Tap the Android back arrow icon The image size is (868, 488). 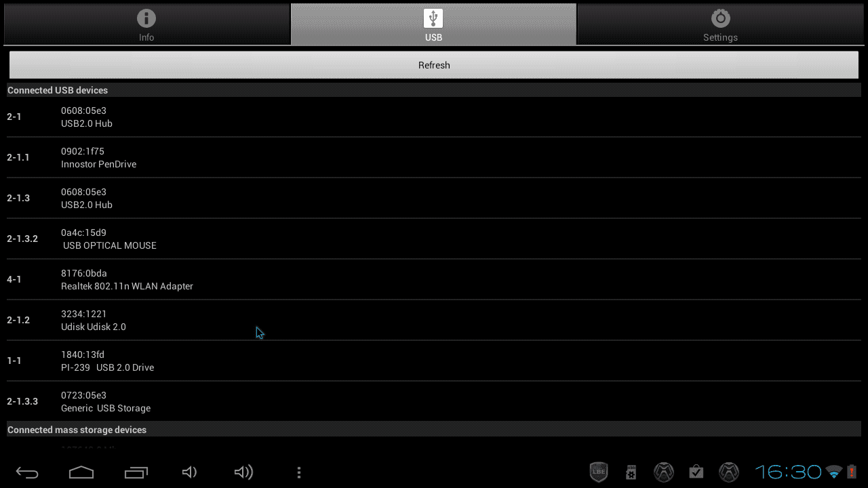27,472
